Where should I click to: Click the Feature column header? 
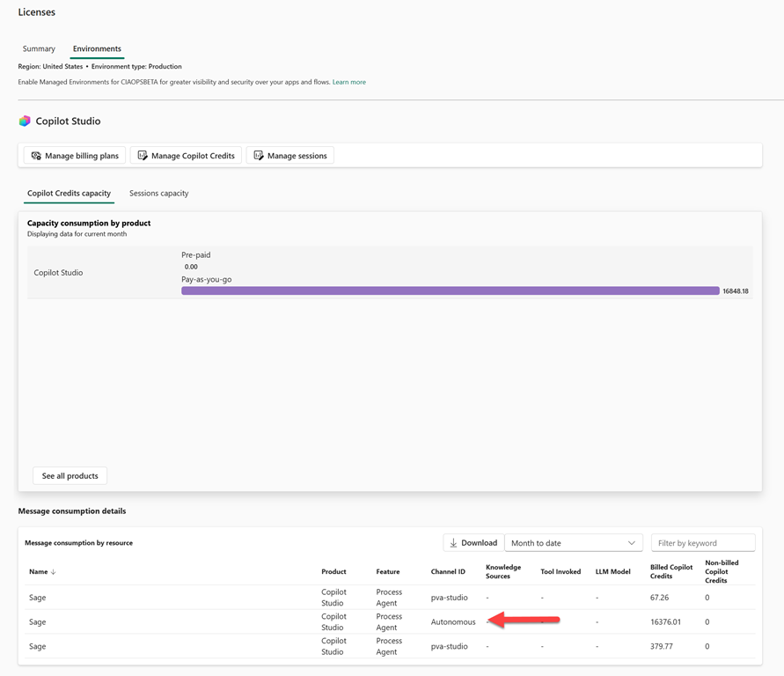(x=388, y=571)
